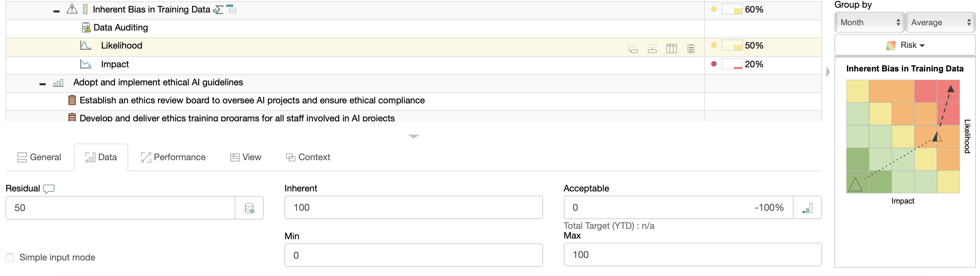
Task: Click the add child item icon in Likelihood row
Action: (633, 48)
